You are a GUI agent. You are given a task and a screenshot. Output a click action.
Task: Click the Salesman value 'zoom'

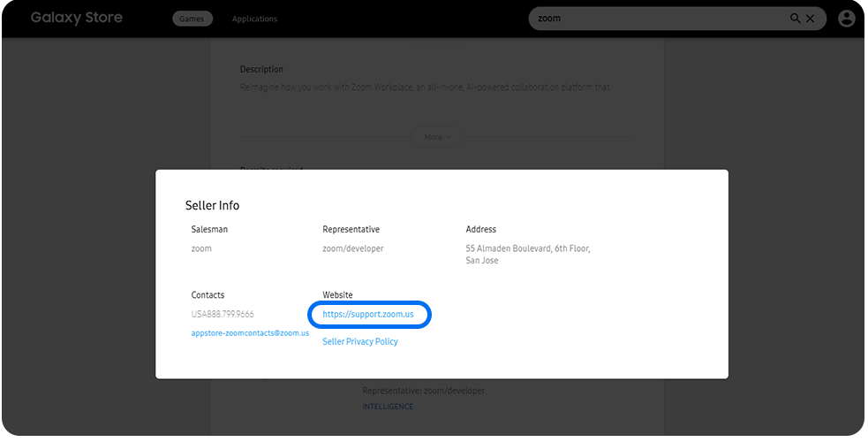pyautogui.click(x=201, y=248)
